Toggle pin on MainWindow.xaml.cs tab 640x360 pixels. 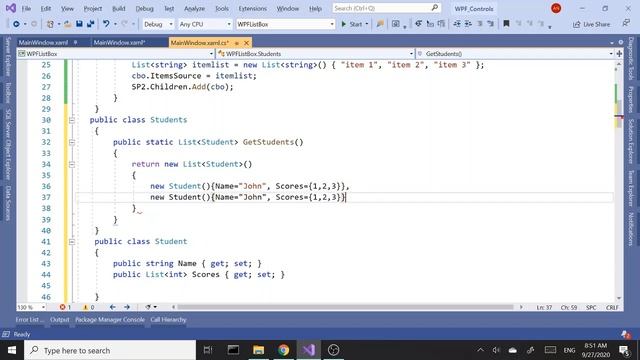tap(237, 43)
